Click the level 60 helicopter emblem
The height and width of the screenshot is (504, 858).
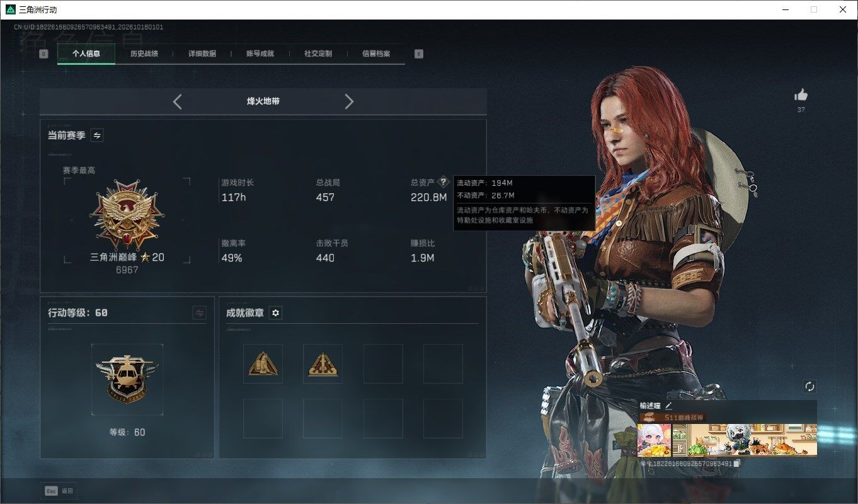127,379
